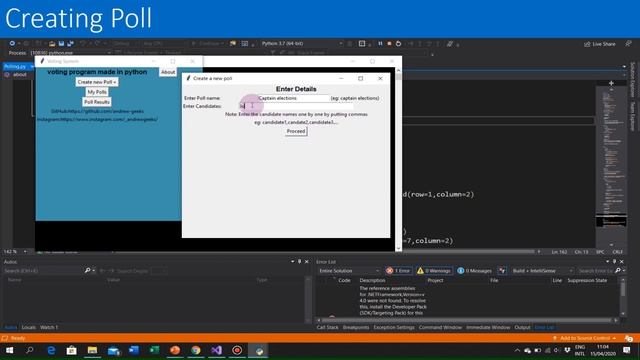This screenshot has height=360, width=640.
Task: Click the Error List search magnifier icon
Action: pyautogui.click(x=618, y=271)
